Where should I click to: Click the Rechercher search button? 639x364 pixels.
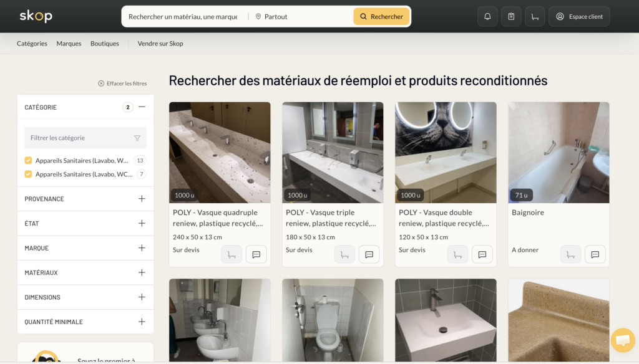click(381, 17)
